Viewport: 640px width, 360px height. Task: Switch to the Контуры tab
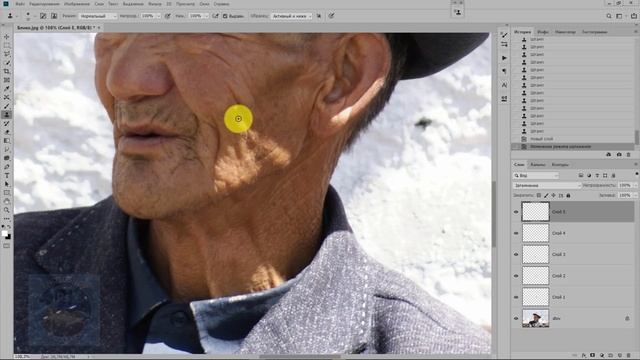pos(560,164)
